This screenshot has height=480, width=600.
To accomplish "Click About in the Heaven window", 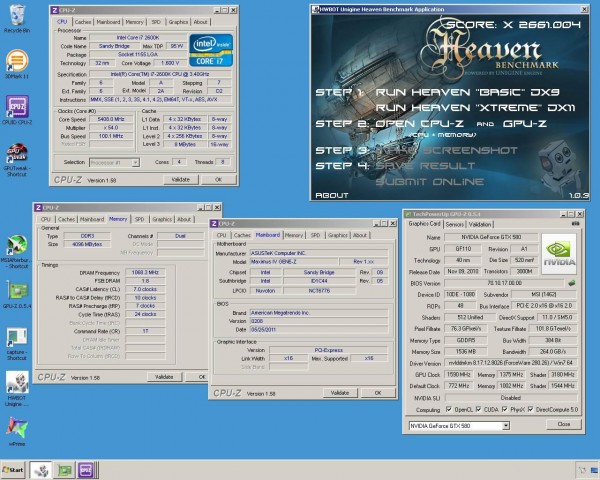I will (331, 196).
